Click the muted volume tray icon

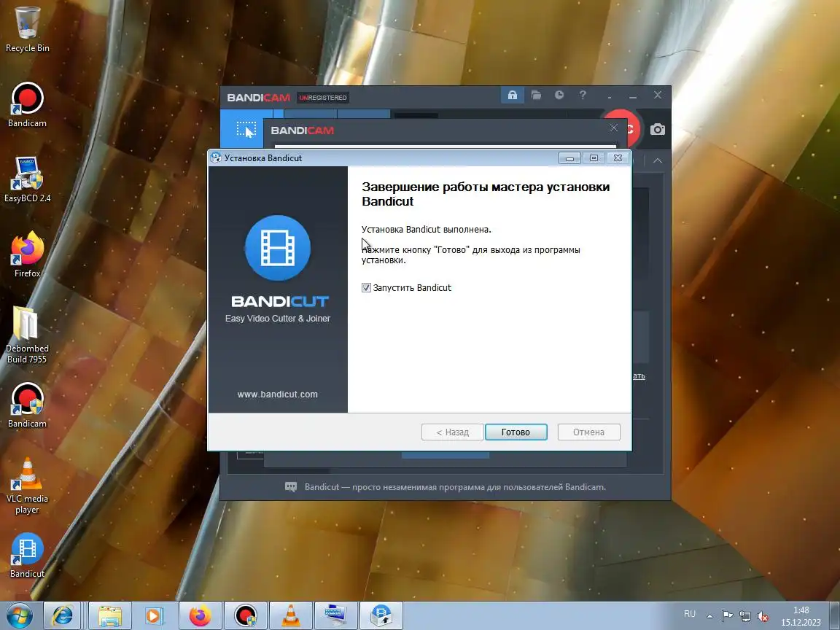coord(763,616)
